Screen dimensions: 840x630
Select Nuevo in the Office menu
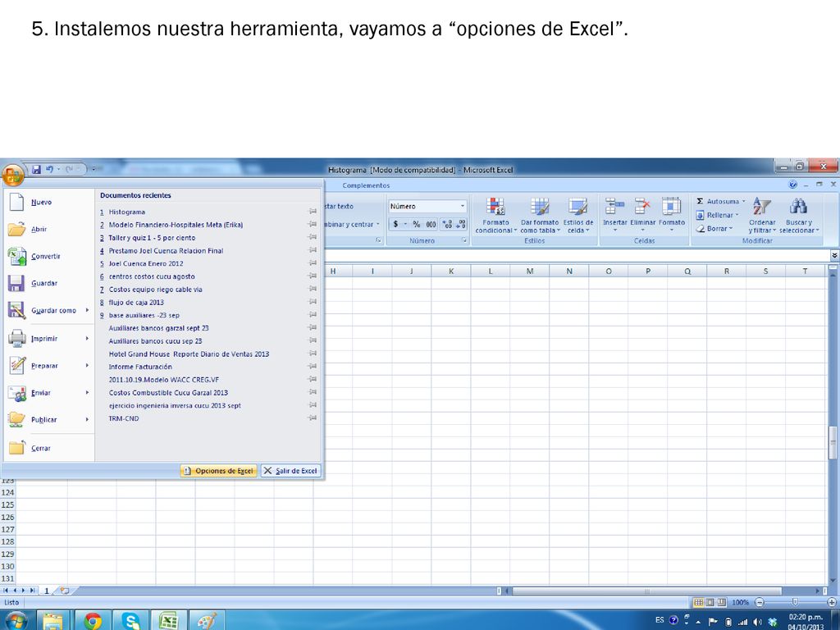(x=41, y=202)
